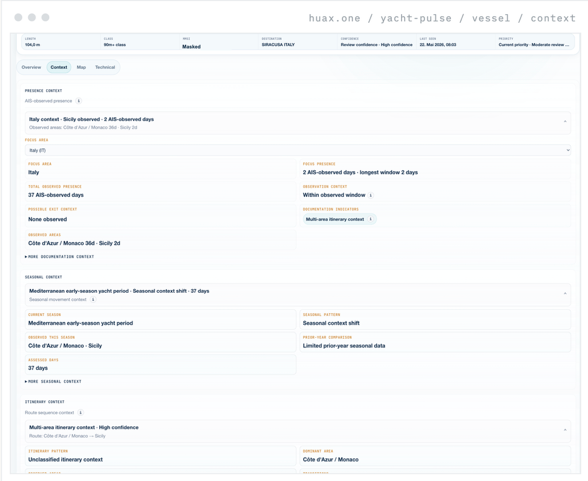588x481 pixels.
Task: Click Current priority · Moderate review header value
Action: (x=534, y=45)
